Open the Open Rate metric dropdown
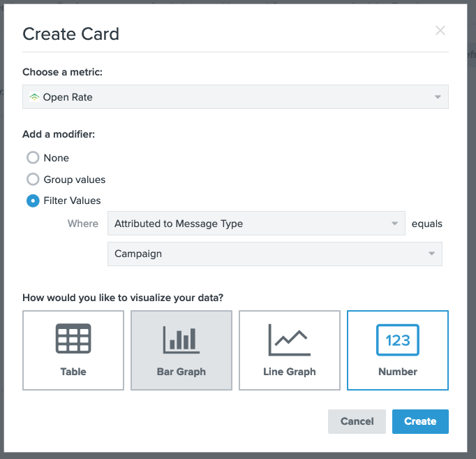This screenshot has height=459, width=476. click(x=235, y=97)
